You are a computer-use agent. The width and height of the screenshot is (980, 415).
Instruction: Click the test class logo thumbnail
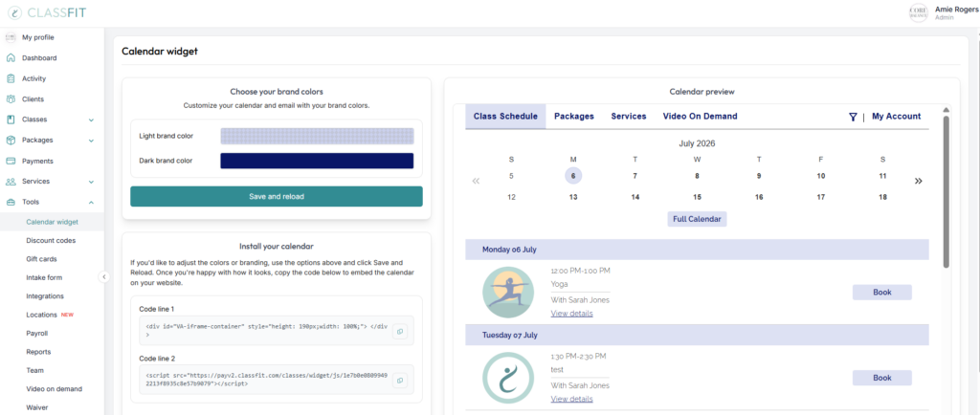pyautogui.click(x=508, y=378)
